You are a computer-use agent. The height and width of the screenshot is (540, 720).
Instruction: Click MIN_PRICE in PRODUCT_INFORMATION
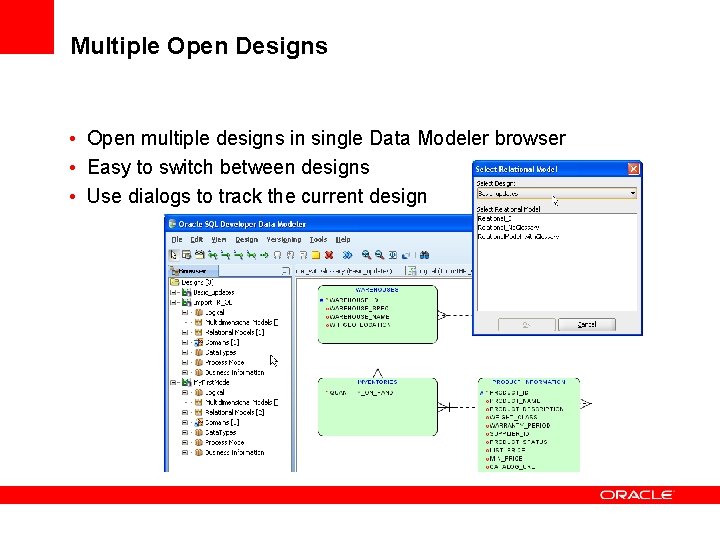[x=506, y=459]
